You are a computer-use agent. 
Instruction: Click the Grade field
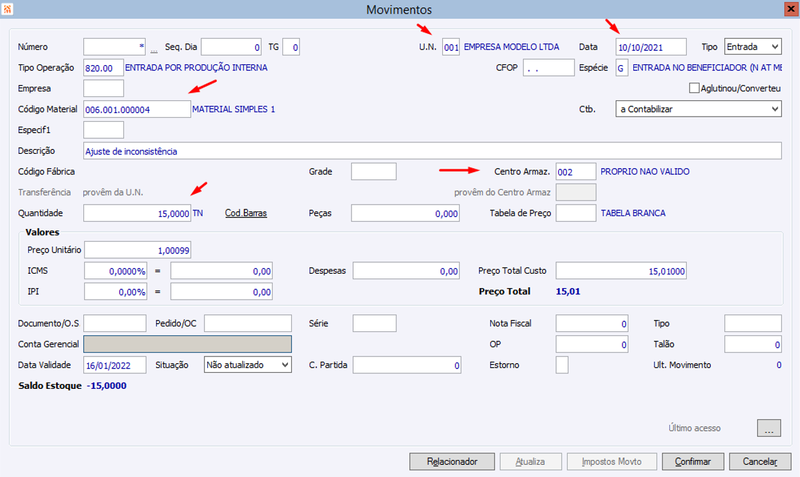tap(373, 171)
